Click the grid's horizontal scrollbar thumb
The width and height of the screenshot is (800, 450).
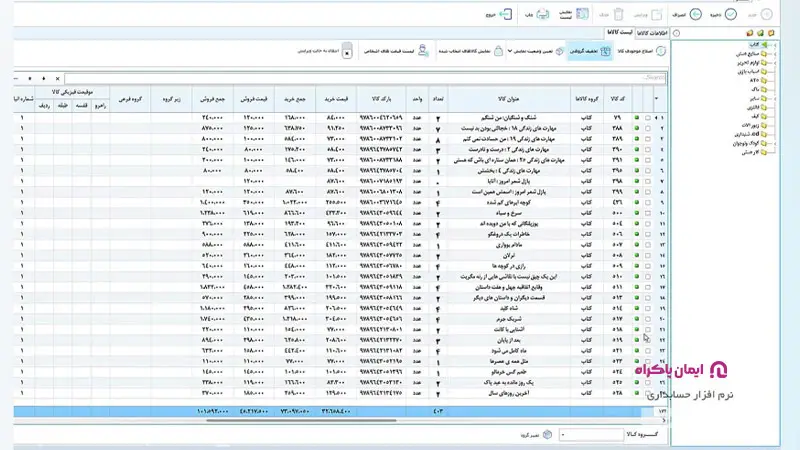click(301, 420)
